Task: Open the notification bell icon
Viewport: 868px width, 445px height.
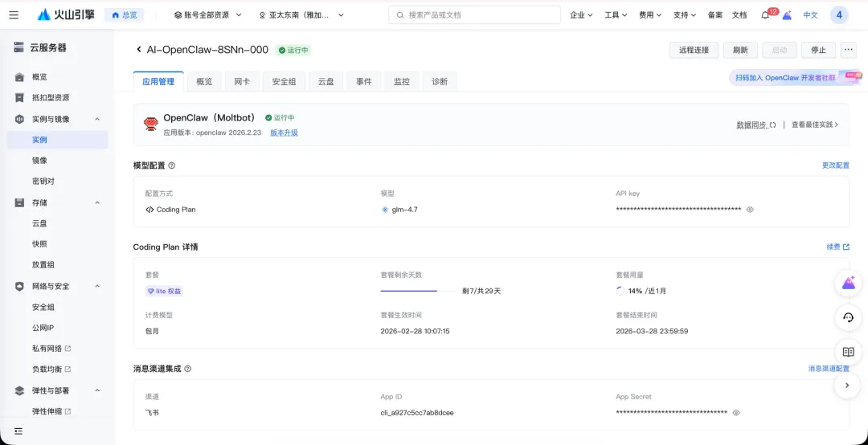Action: point(765,15)
